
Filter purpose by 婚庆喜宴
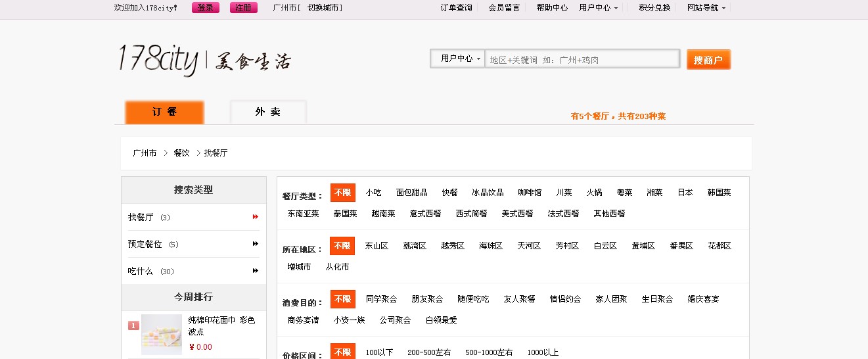tap(703, 299)
